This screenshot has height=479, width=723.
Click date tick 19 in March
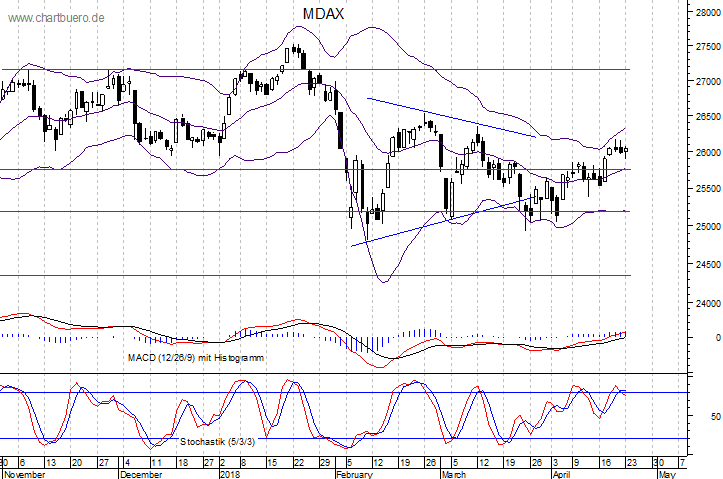(510, 463)
